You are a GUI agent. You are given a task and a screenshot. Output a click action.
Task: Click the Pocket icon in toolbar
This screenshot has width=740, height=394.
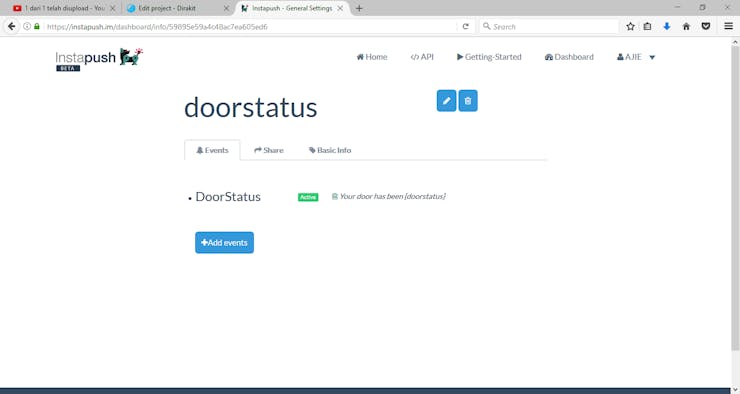pos(706,26)
